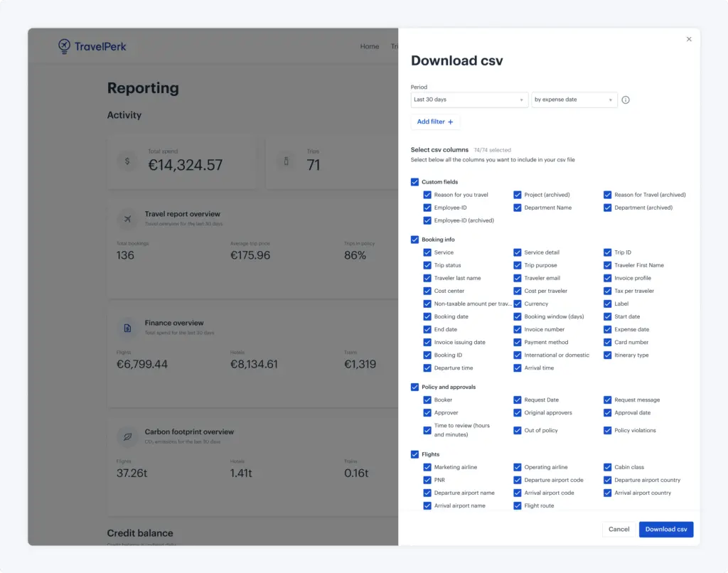Click the Flights 37.26t carbon value
The height and width of the screenshot is (573, 728).
tap(132, 473)
